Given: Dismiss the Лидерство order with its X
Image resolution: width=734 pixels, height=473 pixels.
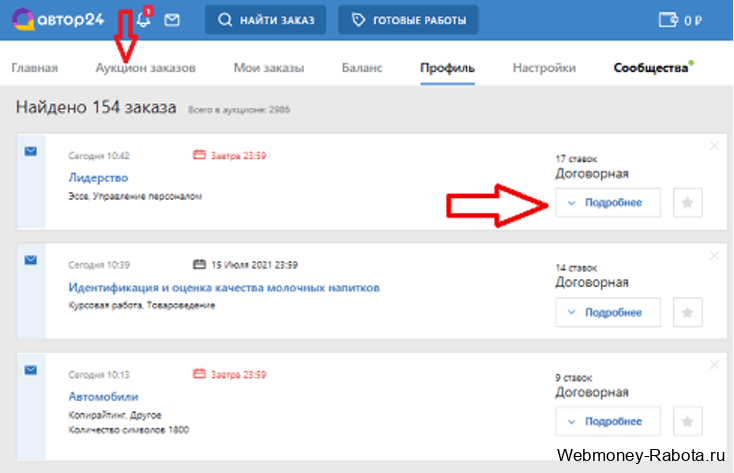Looking at the screenshot, I should pos(714,146).
